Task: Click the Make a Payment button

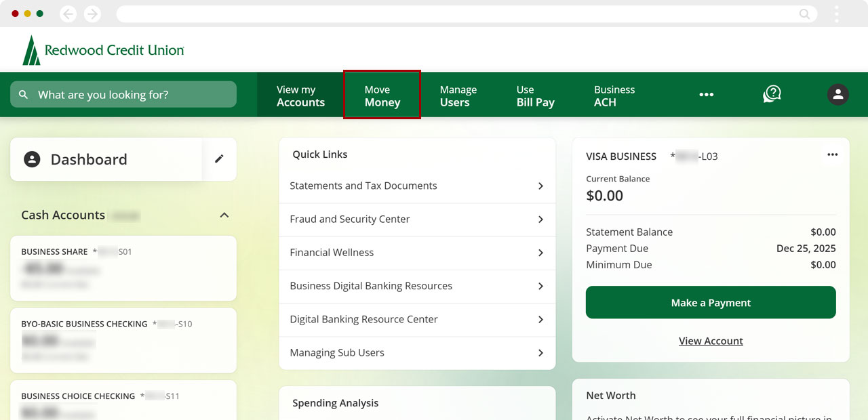Action: coord(711,302)
